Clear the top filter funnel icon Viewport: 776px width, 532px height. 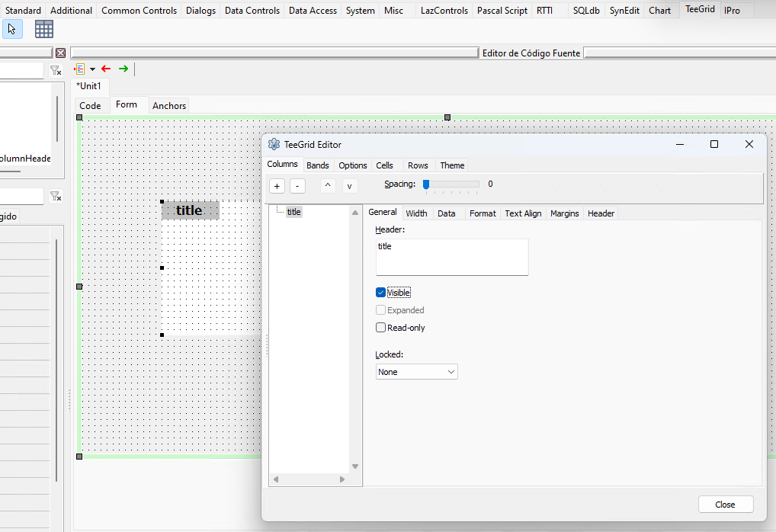pos(56,71)
